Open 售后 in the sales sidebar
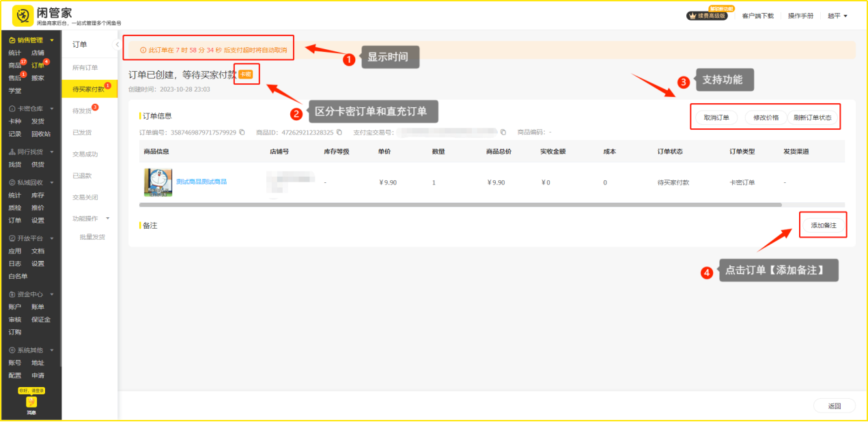 (15, 78)
